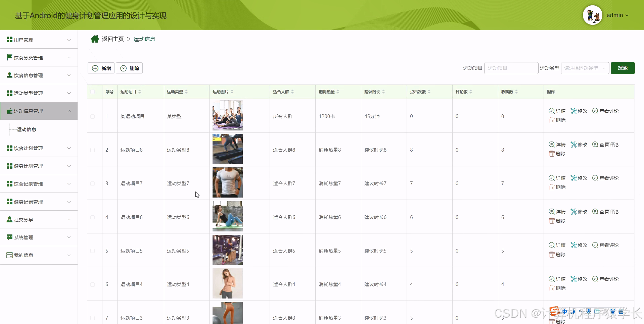Click 修改 for row 运动项目5

click(x=579, y=245)
